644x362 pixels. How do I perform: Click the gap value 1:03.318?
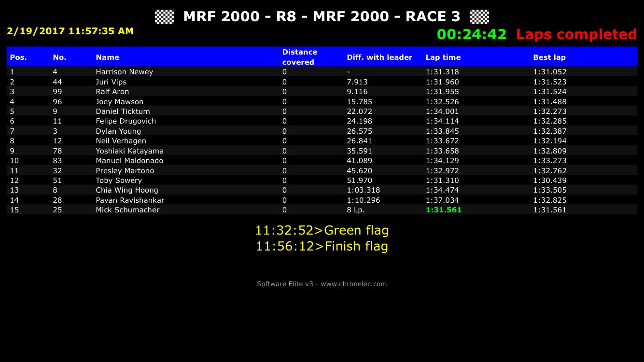coord(364,190)
